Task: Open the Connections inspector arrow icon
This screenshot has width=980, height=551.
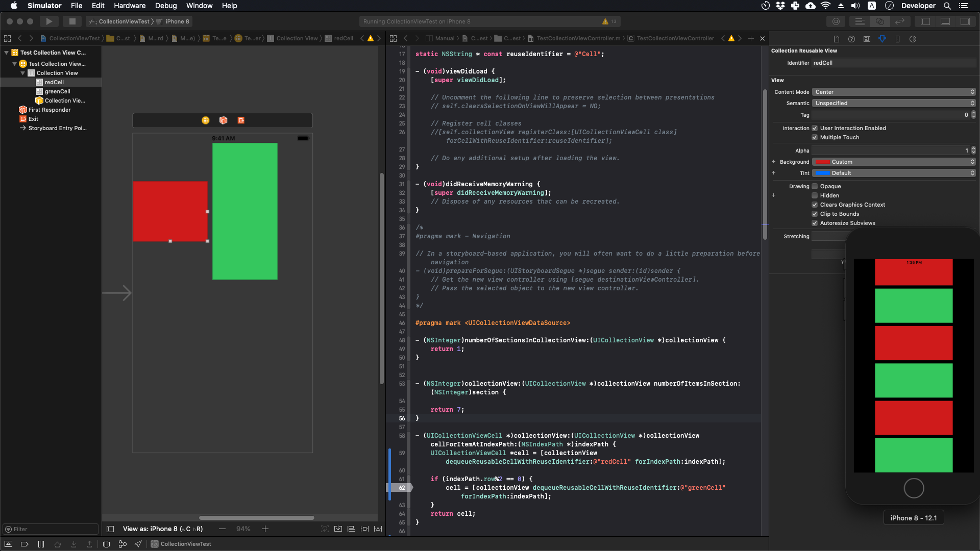Action: [x=913, y=39]
